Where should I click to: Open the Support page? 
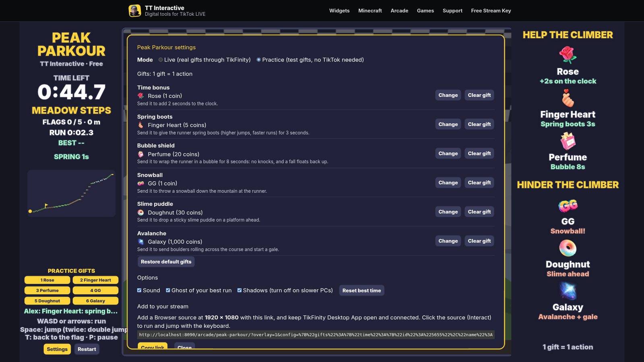452,11
